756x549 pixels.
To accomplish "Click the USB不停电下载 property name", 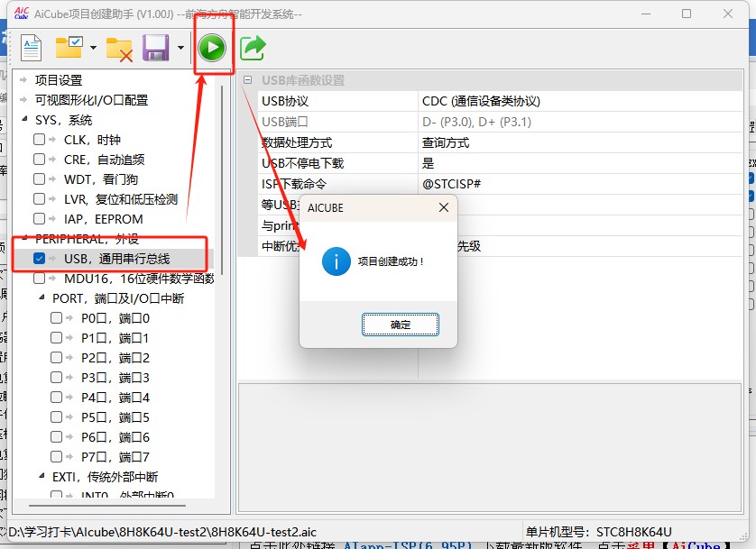I will click(302, 163).
